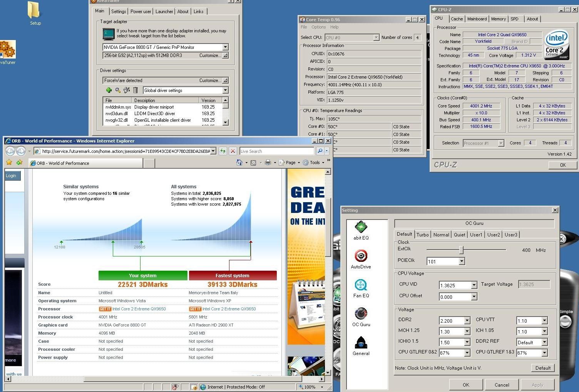This screenshot has height=392, width=579.
Task: Click the ExtClk slider thumb
Action: tap(461, 250)
